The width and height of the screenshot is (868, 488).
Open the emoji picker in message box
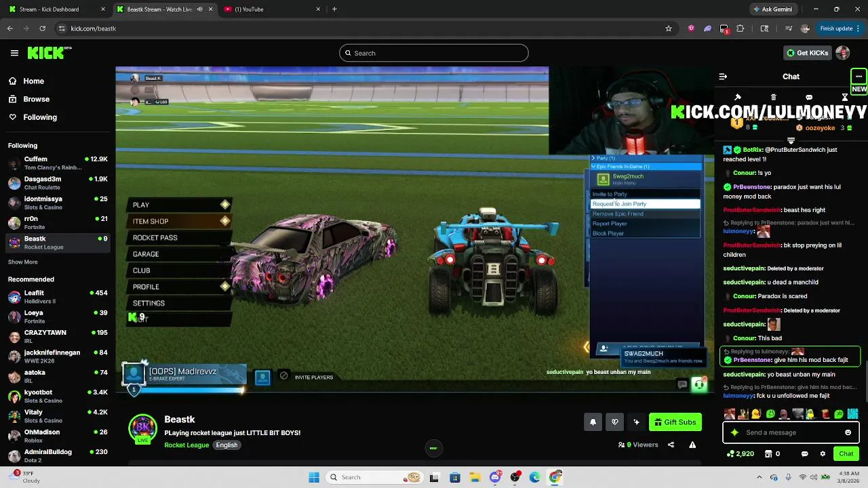tap(848, 432)
